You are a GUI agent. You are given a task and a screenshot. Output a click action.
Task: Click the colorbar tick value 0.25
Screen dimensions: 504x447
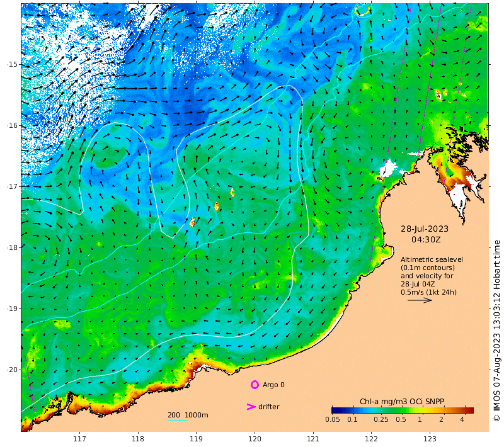tap(381, 419)
